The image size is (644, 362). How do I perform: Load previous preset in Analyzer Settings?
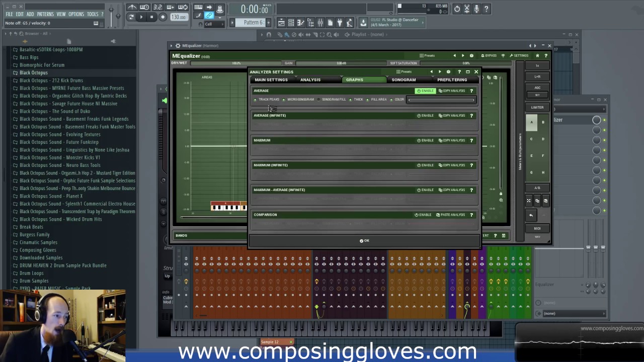[x=431, y=72]
